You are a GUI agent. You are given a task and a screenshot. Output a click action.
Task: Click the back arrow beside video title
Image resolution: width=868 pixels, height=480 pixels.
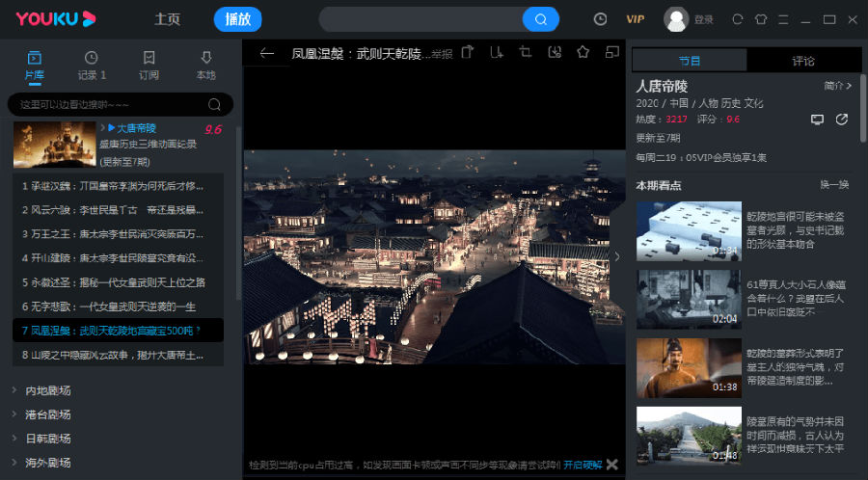pos(267,53)
